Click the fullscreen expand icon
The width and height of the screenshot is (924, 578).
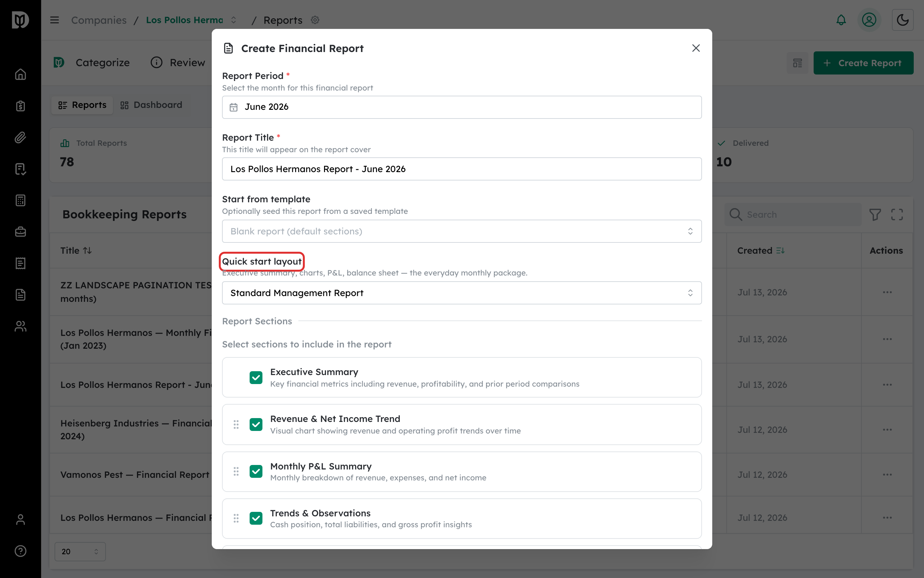point(897,215)
